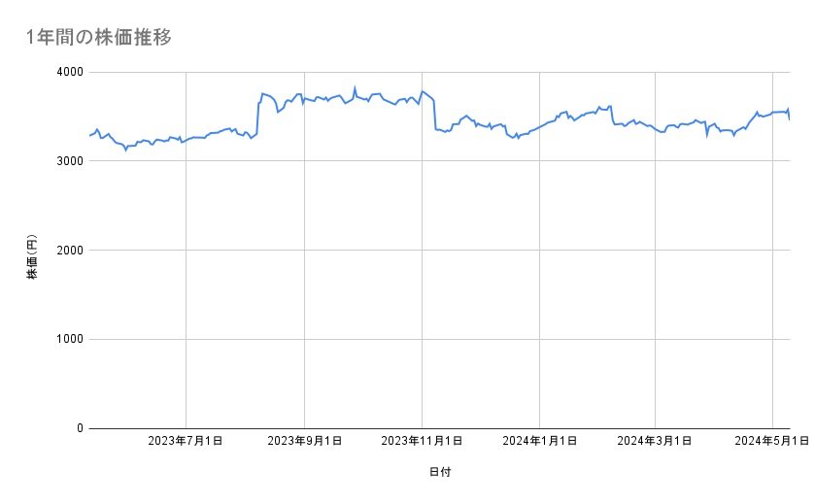Select the vertical axis title "株価(円)"
This screenshot has height=504, width=815.
pyautogui.click(x=32, y=258)
